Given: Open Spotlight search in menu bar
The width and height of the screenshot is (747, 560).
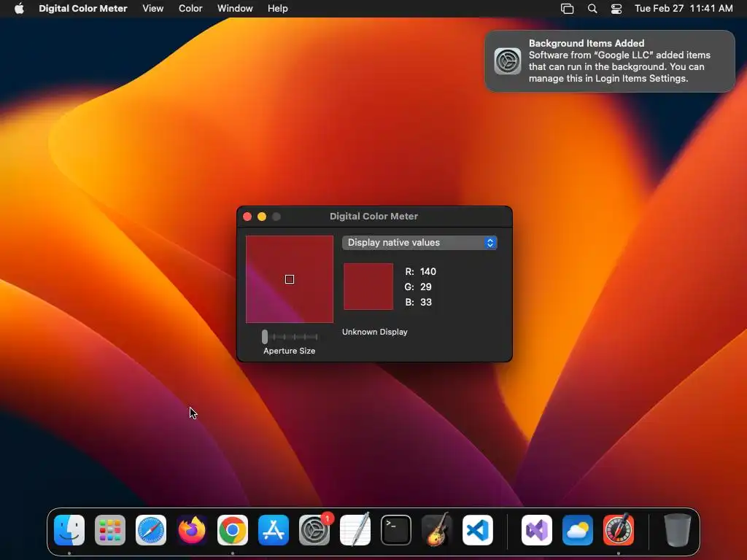Looking at the screenshot, I should (x=592, y=9).
